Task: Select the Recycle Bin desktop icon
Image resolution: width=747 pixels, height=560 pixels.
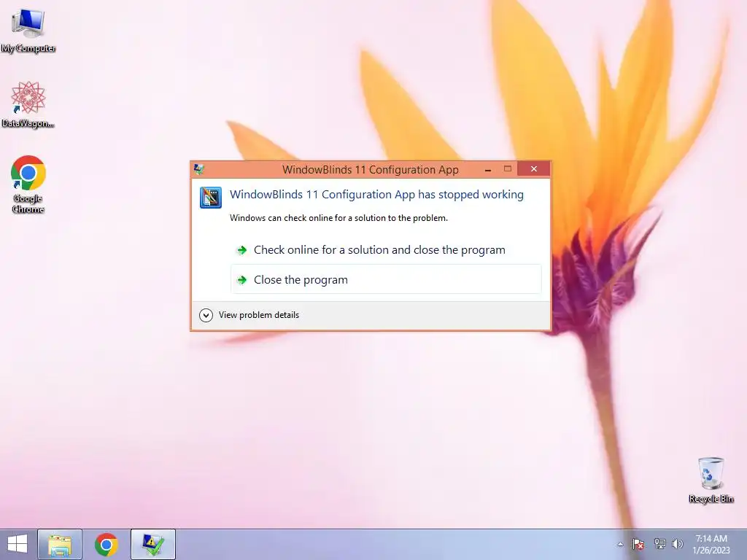Action: (711, 480)
